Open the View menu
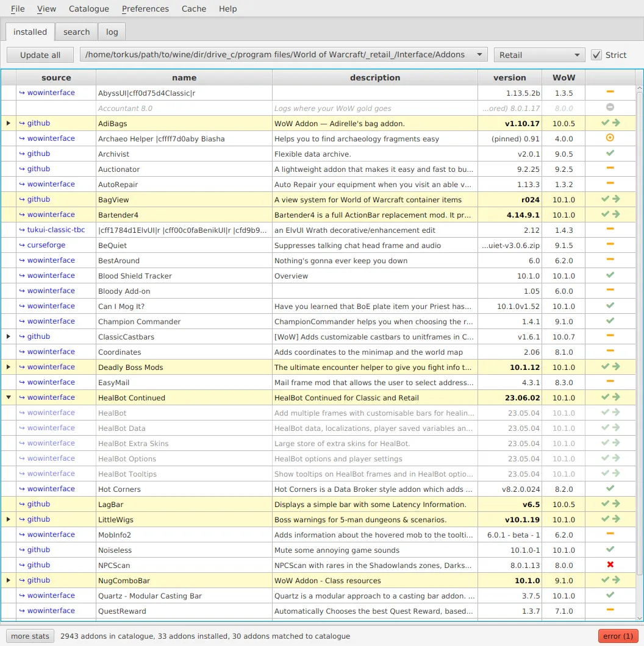This screenshot has width=644, height=646. click(x=46, y=9)
